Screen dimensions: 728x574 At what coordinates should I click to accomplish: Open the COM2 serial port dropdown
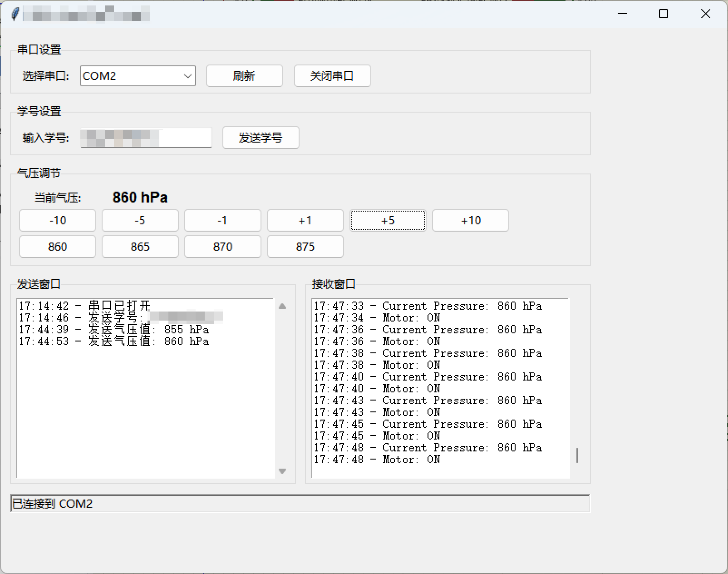pyautogui.click(x=138, y=76)
